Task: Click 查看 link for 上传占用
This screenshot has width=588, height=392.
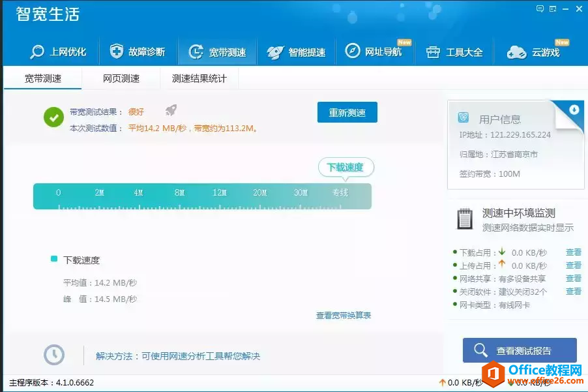Action: pos(574,265)
